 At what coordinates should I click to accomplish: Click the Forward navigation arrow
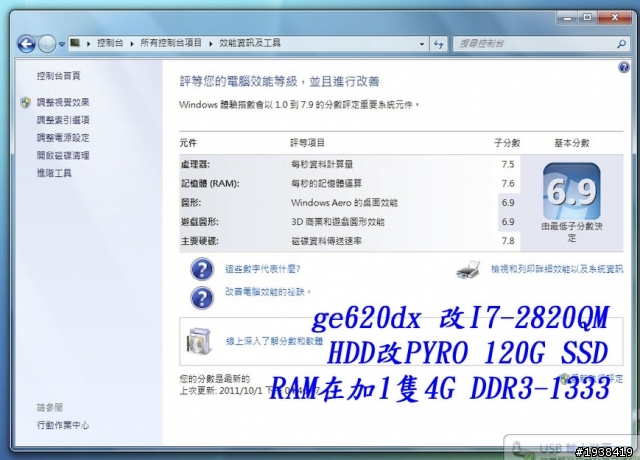(x=47, y=44)
